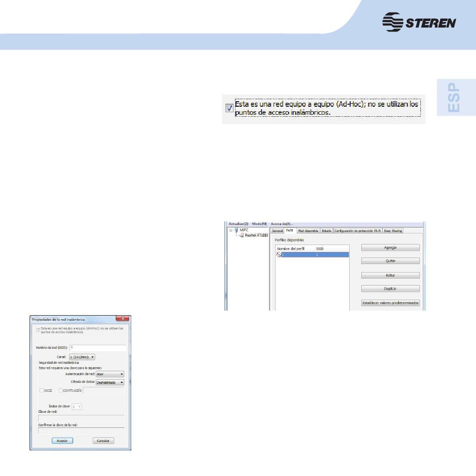The height and width of the screenshot is (476, 476).
Task: Open the Acerca de(A) menu
Action: (x=282, y=224)
